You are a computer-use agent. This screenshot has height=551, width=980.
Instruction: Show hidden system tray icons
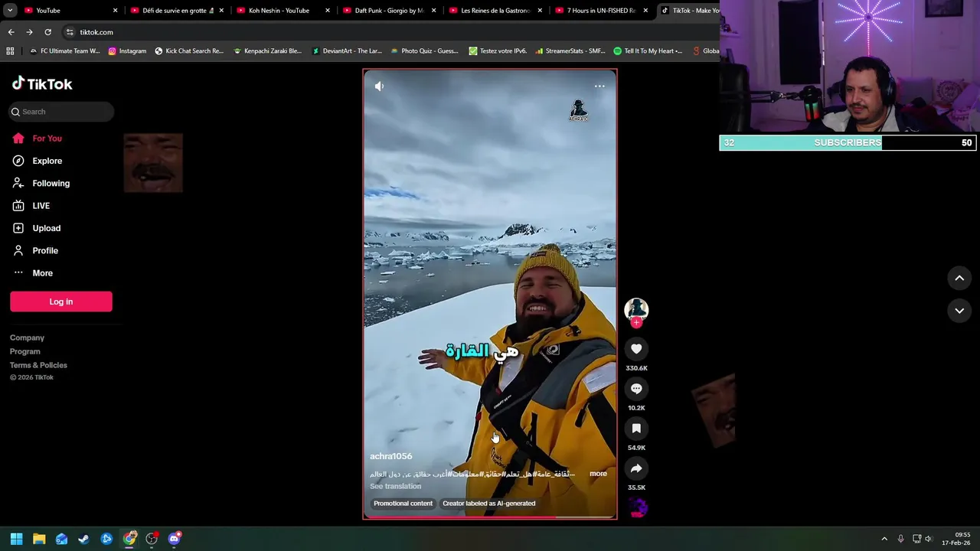point(884,539)
